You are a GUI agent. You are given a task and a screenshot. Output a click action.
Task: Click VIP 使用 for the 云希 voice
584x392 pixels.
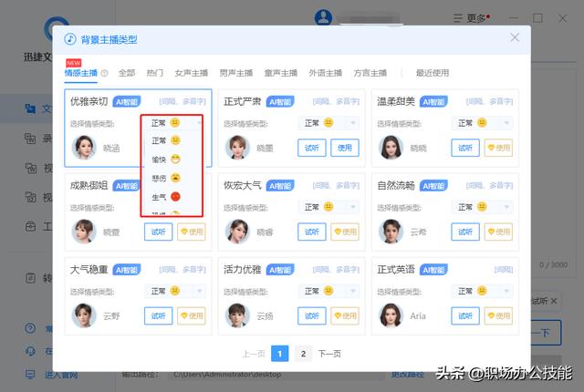[x=498, y=232]
